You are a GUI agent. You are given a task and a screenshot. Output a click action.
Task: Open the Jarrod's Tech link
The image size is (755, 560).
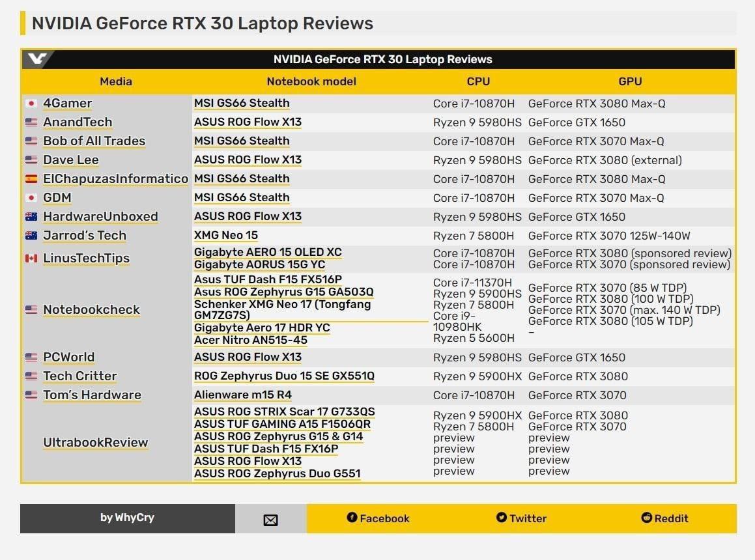pos(84,236)
